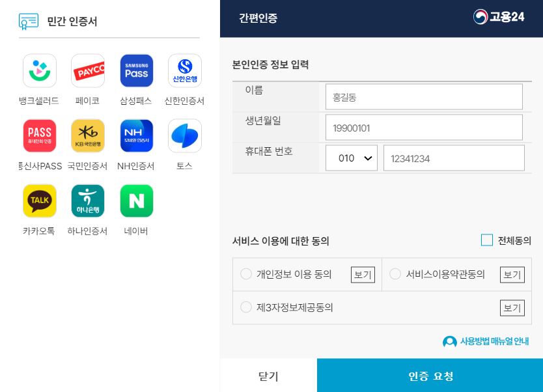Toggle the terms of service consent (서비스이용약관동의) radio

(x=395, y=274)
